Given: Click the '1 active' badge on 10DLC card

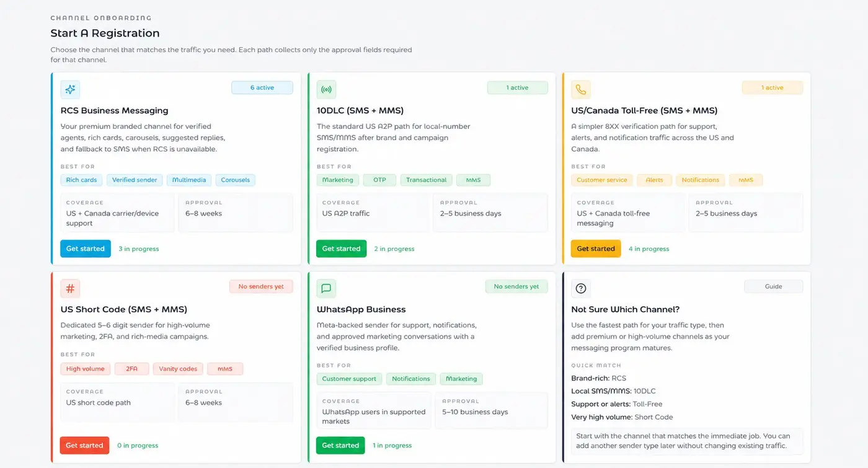Looking at the screenshot, I should (x=518, y=87).
